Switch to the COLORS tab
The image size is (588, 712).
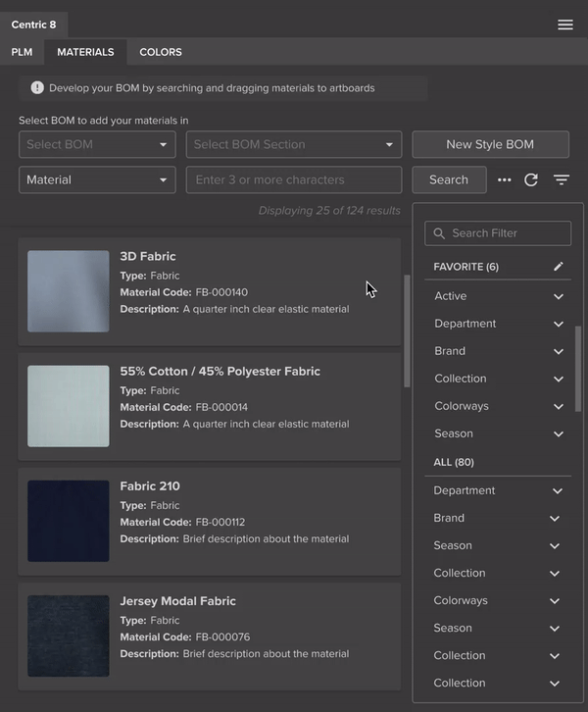click(x=161, y=52)
